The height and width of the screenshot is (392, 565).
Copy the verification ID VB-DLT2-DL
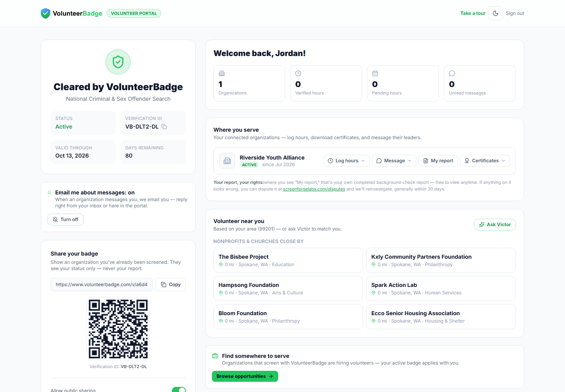(x=164, y=127)
